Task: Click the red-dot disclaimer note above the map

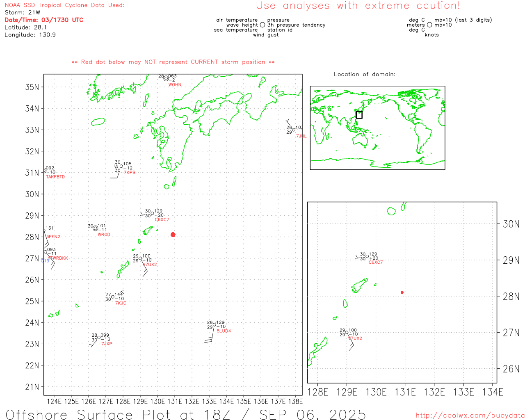Action: (x=173, y=62)
